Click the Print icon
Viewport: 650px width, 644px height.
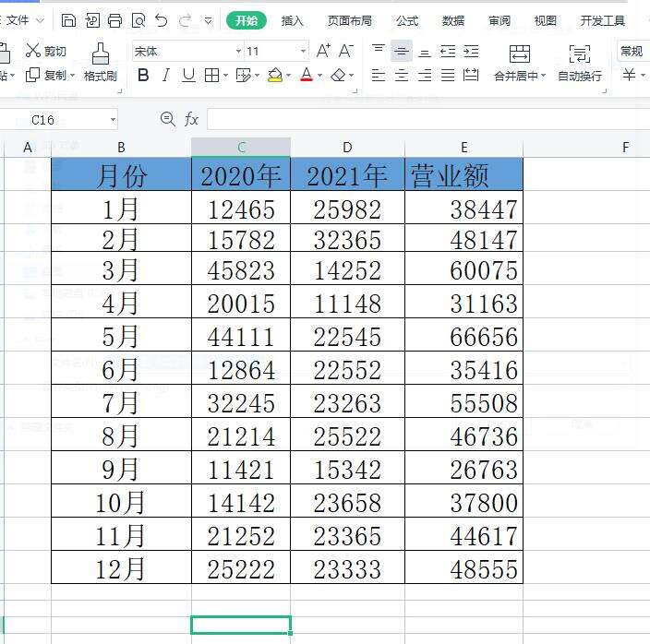point(114,20)
